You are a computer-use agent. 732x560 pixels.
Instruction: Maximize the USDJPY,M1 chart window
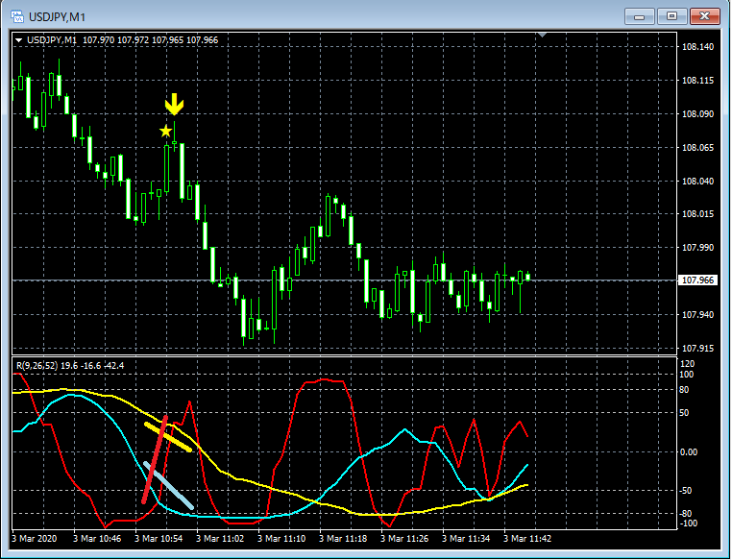coord(671,16)
